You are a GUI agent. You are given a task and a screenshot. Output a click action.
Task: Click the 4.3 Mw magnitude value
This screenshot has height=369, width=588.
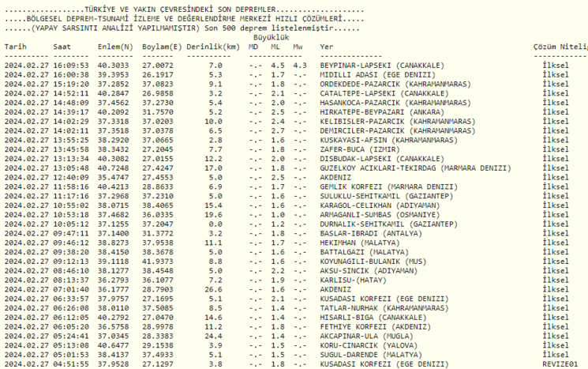[x=300, y=66]
